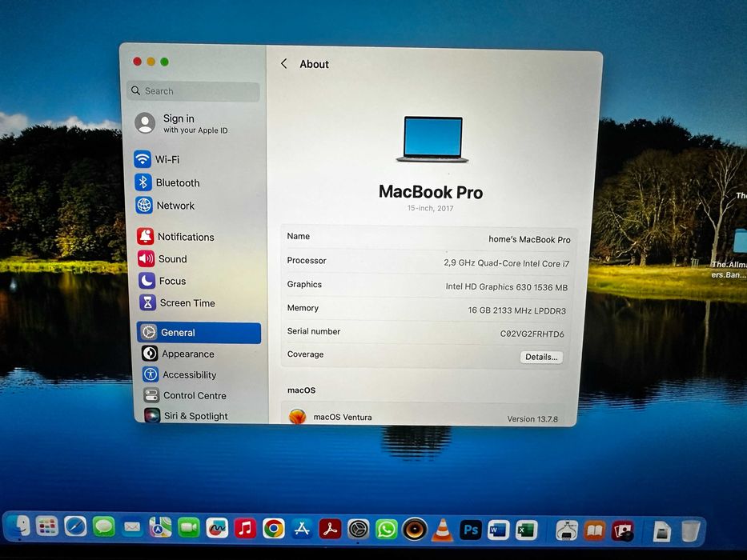Sign in with your Apple ID

click(181, 123)
